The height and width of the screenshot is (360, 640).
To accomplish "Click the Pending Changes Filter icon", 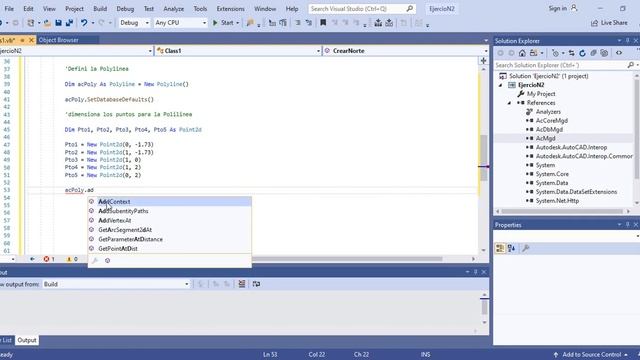I will click(x=555, y=53).
